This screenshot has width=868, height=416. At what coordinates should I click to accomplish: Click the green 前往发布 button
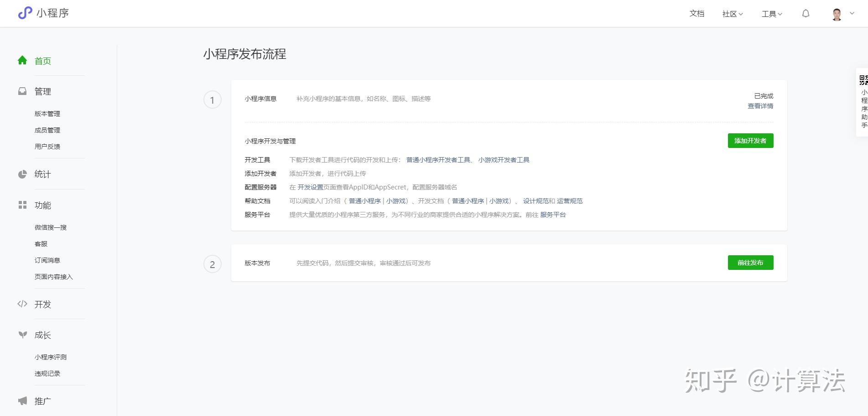pos(750,263)
